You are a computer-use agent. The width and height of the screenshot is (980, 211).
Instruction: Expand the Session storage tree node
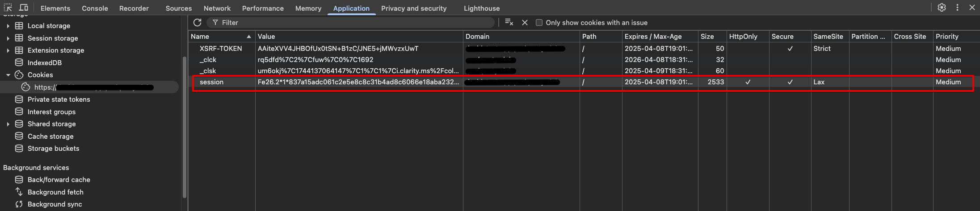pos(8,38)
